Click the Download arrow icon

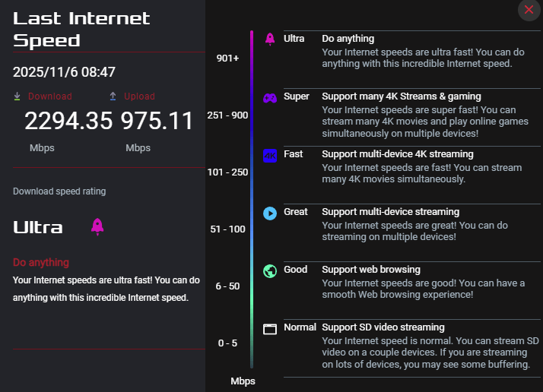17,96
